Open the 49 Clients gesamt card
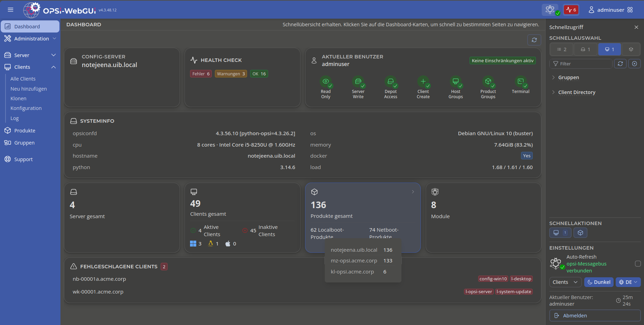 click(x=243, y=217)
